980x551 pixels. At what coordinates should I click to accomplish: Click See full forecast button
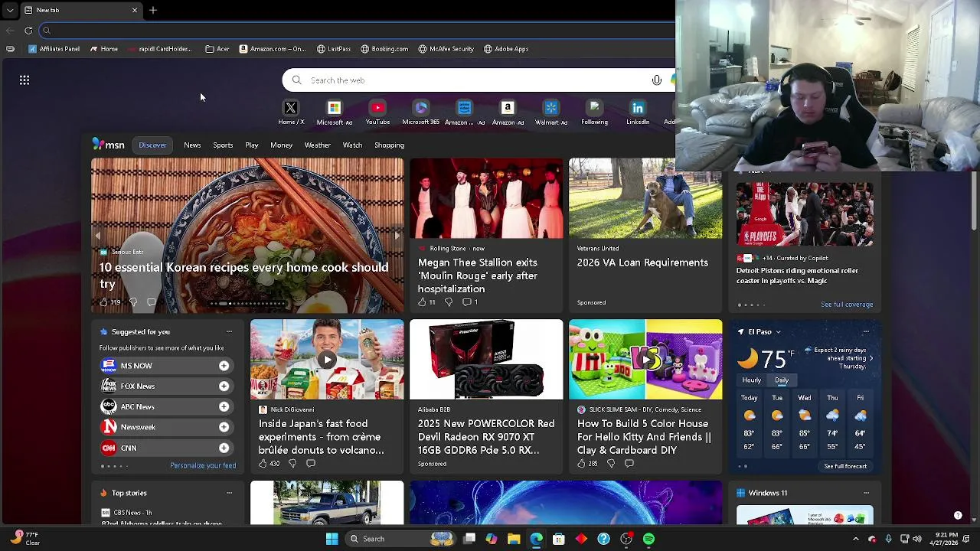click(x=845, y=466)
